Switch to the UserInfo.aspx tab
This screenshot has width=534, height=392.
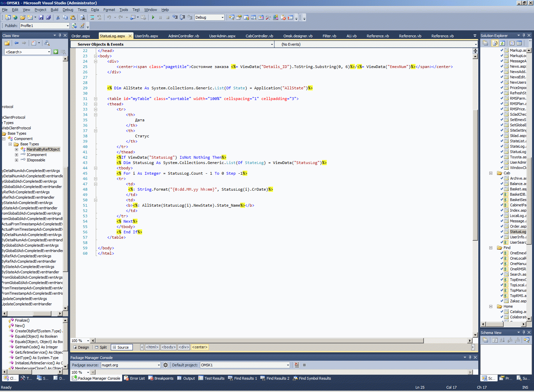tap(146, 36)
